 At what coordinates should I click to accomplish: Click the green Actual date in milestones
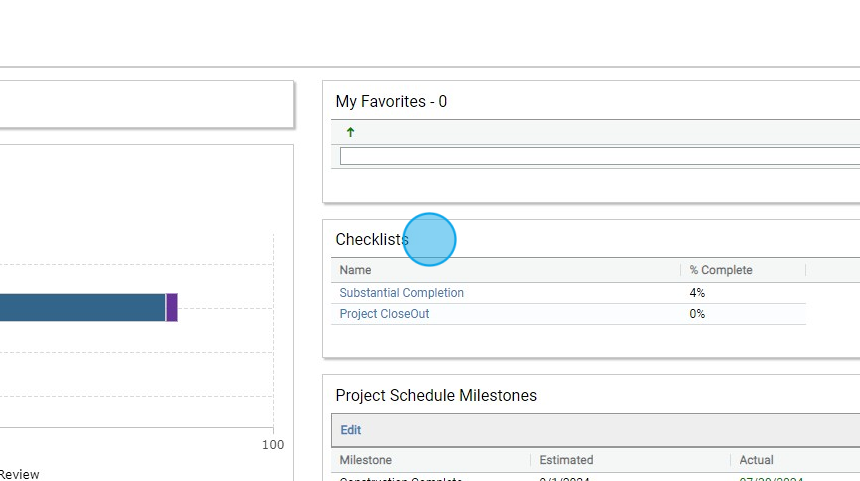click(x=771, y=478)
